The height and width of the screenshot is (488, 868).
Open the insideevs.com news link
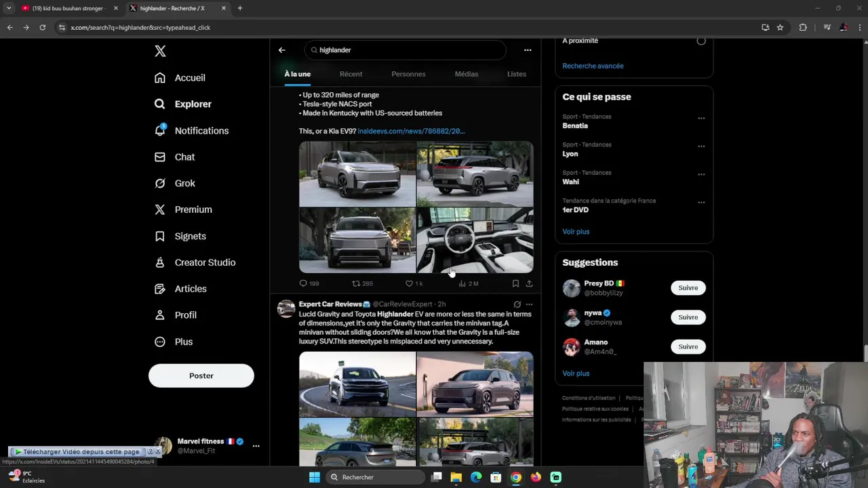point(411,131)
